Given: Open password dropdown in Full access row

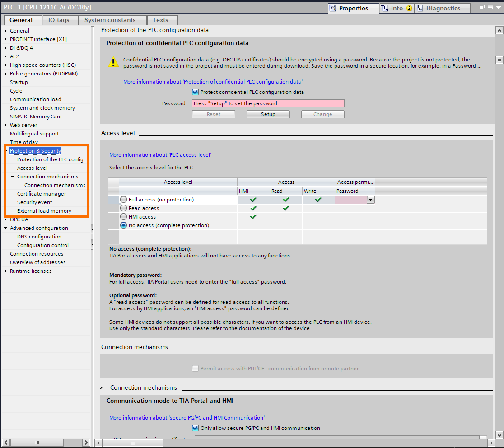Looking at the screenshot, I should pyautogui.click(x=371, y=200).
